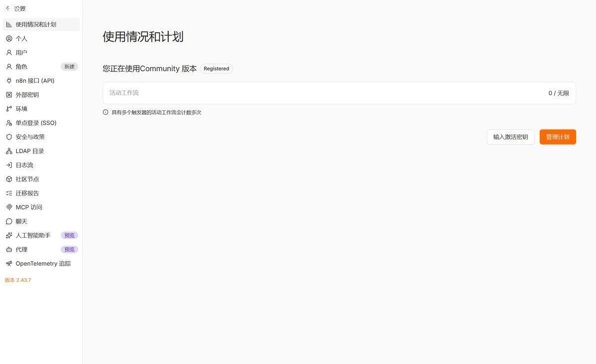Image resolution: width=596 pixels, height=364 pixels.
Task: Click the 具有多个触发器的活动工作流会计数多次 note
Action: tap(156, 112)
